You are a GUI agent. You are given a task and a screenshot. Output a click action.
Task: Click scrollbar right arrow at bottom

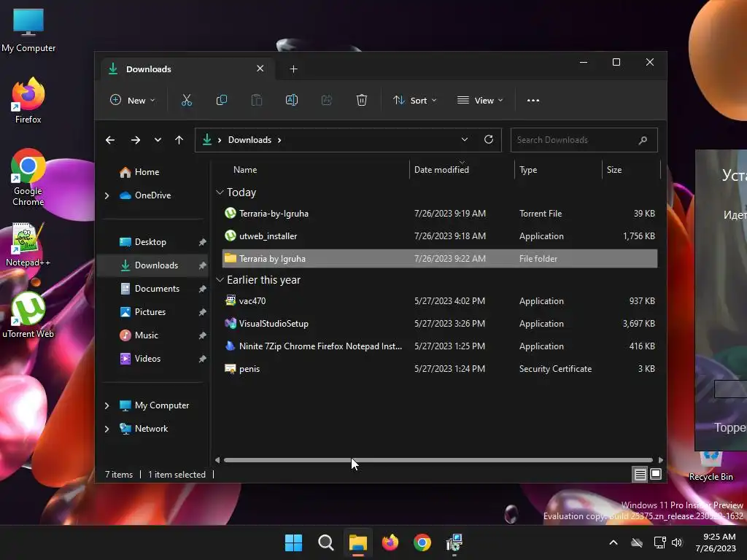pyautogui.click(x=661, y=460)
